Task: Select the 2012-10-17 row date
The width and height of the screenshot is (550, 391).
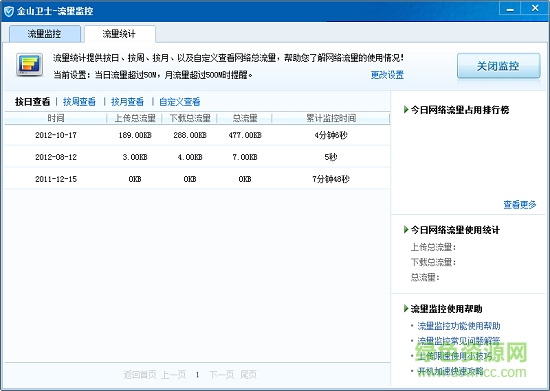Action: [56, 135]
